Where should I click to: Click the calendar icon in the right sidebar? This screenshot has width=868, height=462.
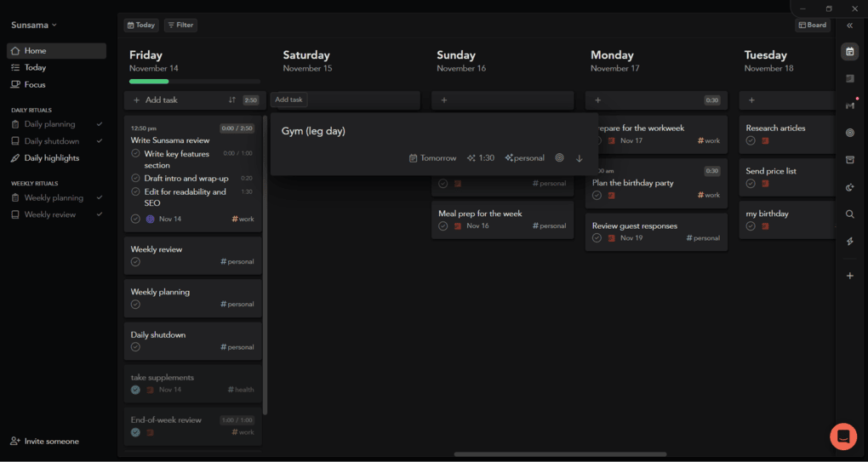(849, 52)
